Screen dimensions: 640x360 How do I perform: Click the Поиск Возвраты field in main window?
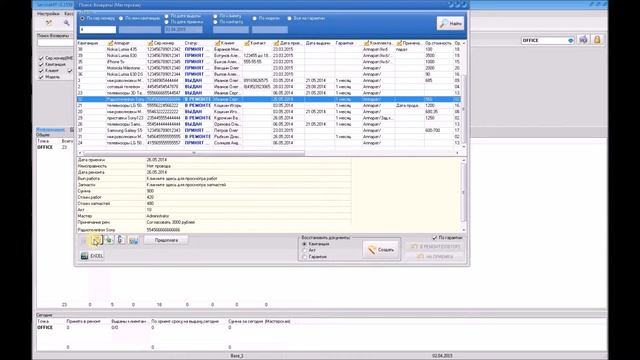(56, 42)
